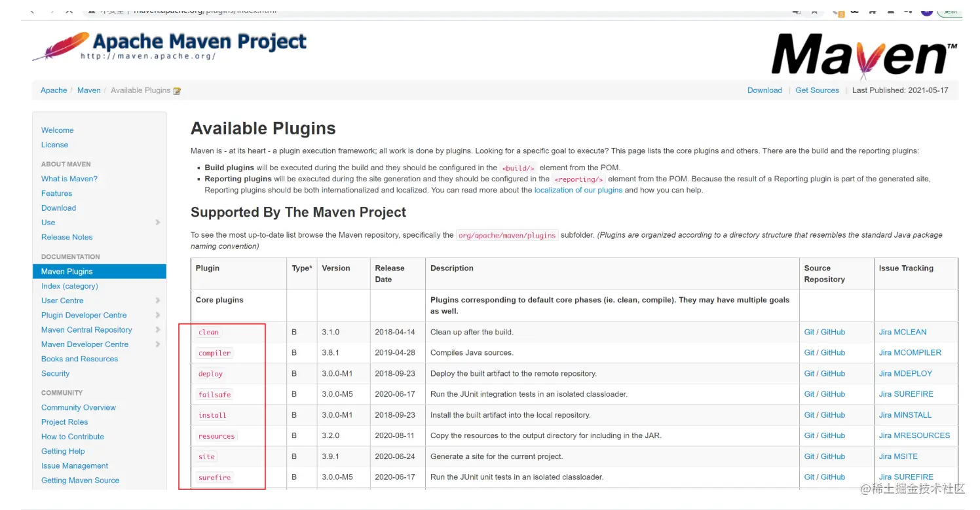Image resolution: width=980 pixels, height=510 pixels.
Task: Click version 3.8.1 in compiler row
Action: 331,352
